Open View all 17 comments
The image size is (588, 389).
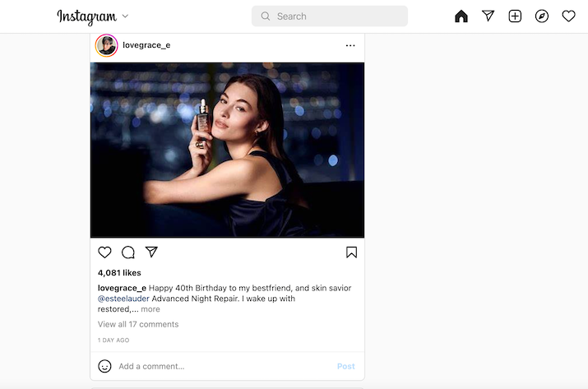click(138, 324)
